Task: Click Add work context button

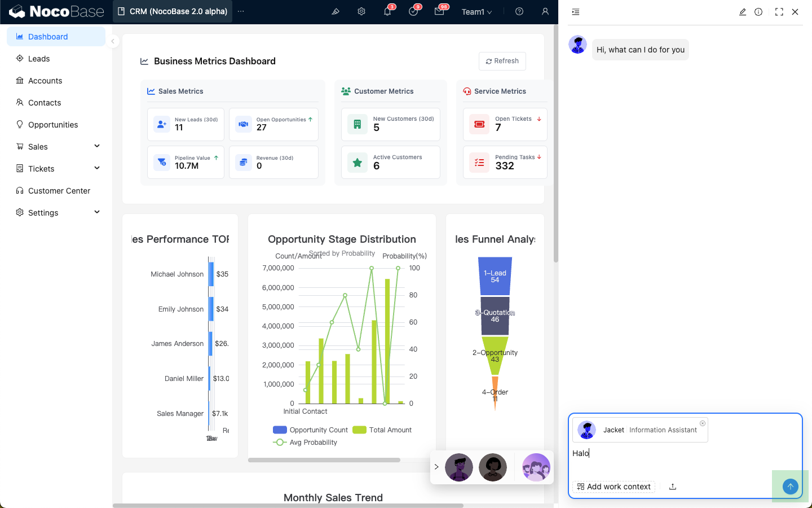Action: tap(614, 487)
